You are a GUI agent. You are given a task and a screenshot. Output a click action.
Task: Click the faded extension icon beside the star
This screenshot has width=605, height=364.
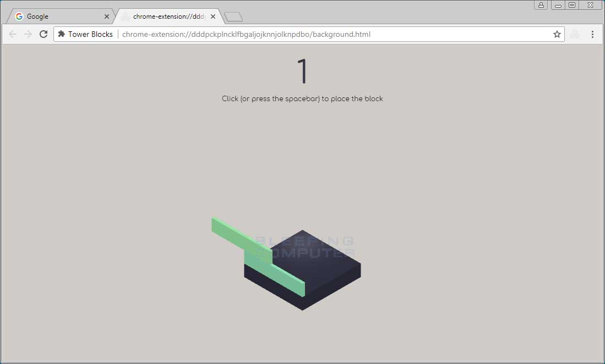575,34
